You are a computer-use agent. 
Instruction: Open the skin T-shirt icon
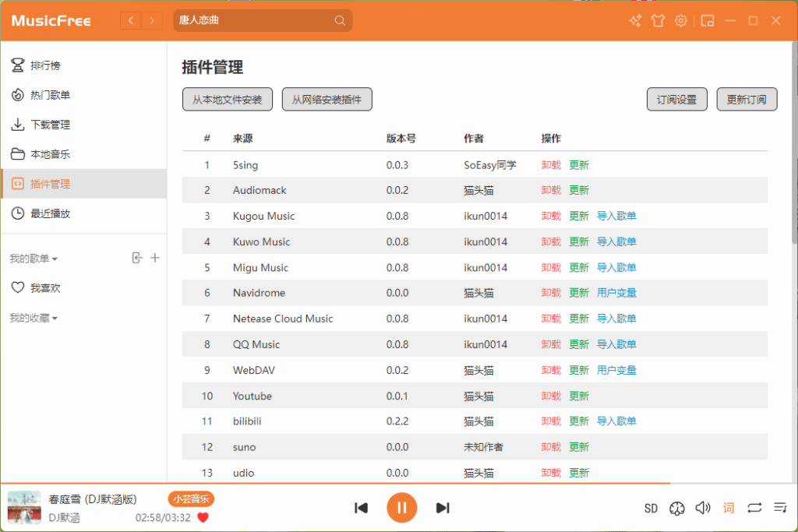[658, 20]
